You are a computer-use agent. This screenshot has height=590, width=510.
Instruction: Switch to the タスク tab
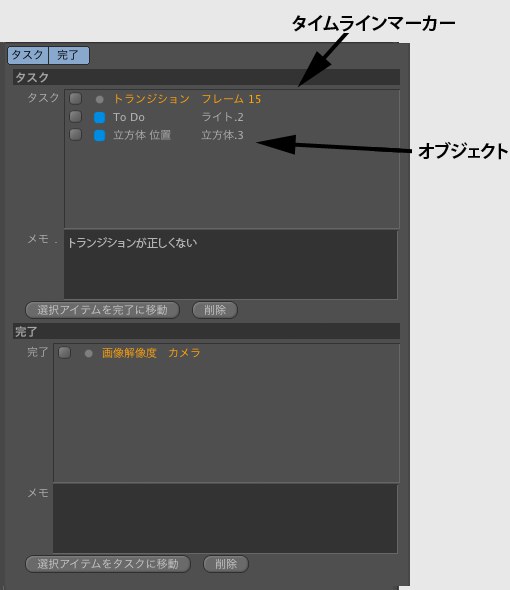(x=28, y=55)
